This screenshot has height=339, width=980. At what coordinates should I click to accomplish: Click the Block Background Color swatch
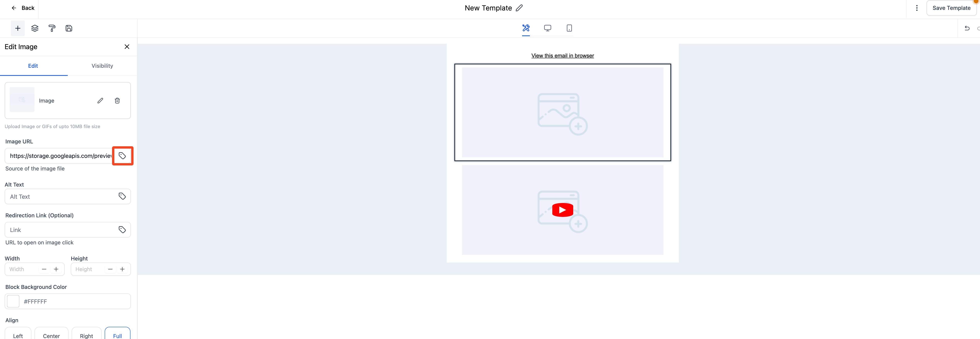(13, 301)
